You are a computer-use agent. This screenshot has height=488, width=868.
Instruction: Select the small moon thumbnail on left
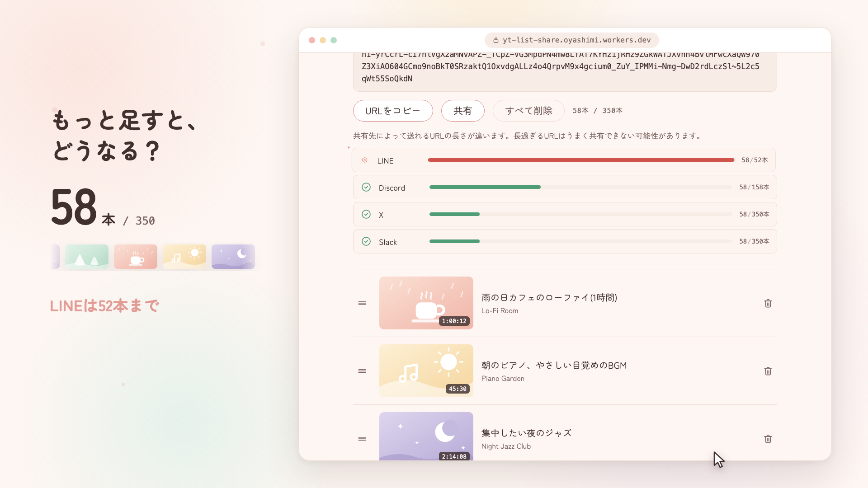click(x=233, y=257)
